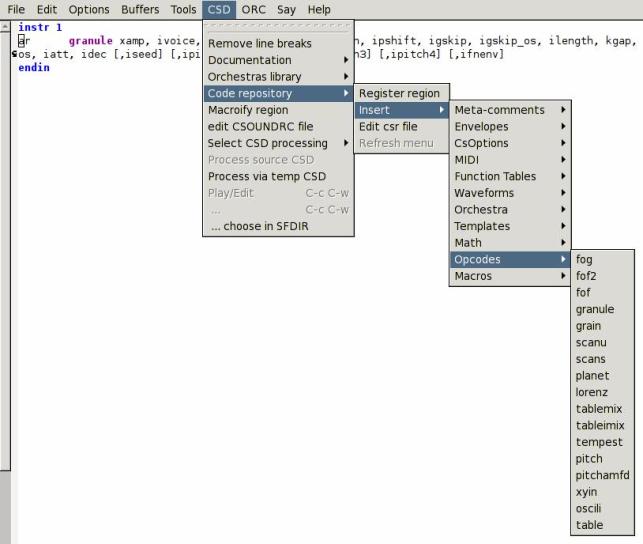Screen dimensions: 643x544
Task: Insert the xyin opcode
Action: click(x=602, y=492)
